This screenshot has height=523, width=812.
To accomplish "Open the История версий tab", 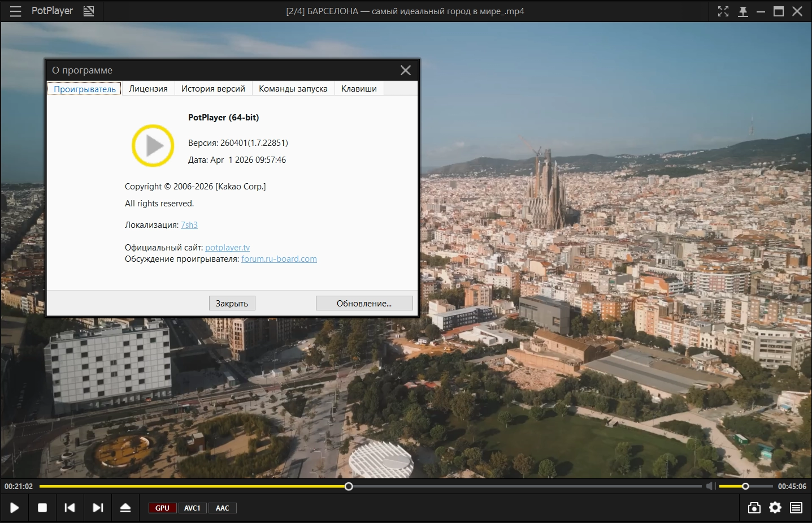I will tap(213, 89).
